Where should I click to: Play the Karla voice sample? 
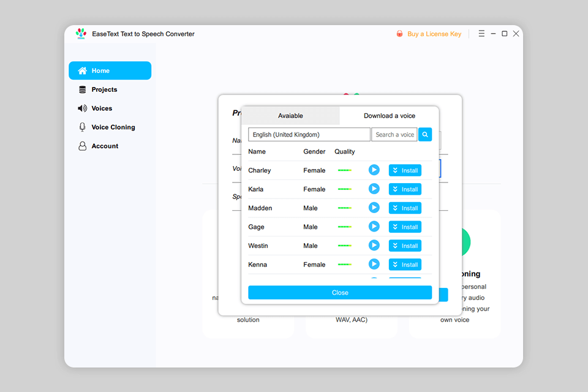374,189
